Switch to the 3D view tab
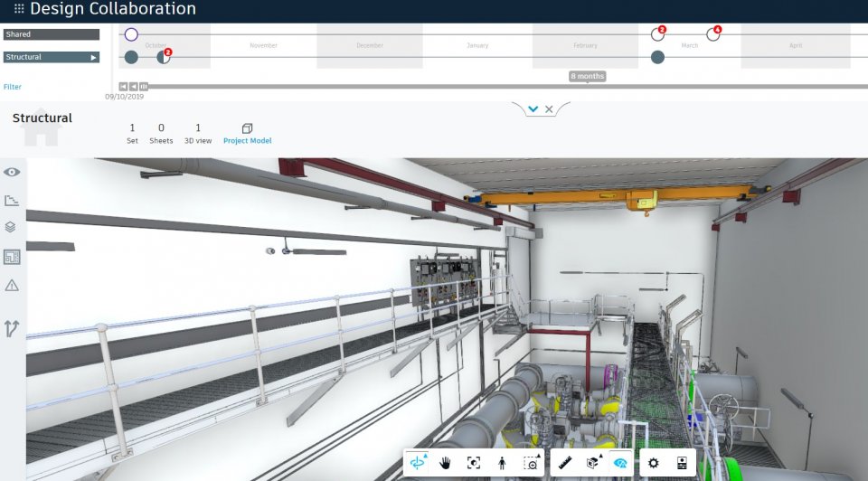This screenshot has height=481, width=868. pos(198,134)
